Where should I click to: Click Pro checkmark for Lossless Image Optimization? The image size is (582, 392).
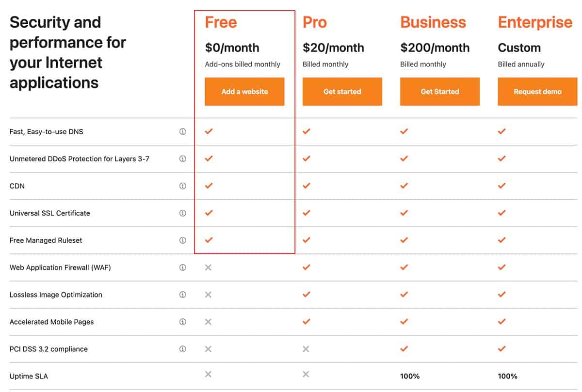(x=306, y=295)
